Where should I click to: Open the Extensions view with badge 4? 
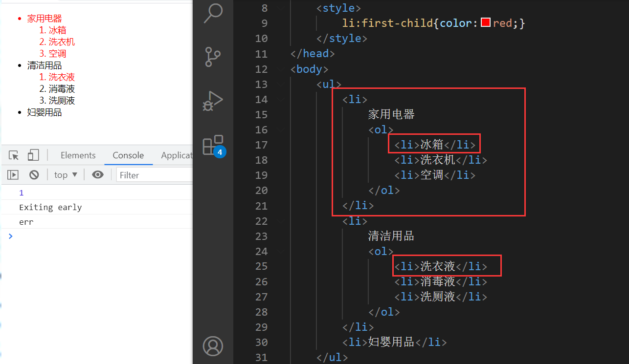pyautogui.click(x=214, y=146)
